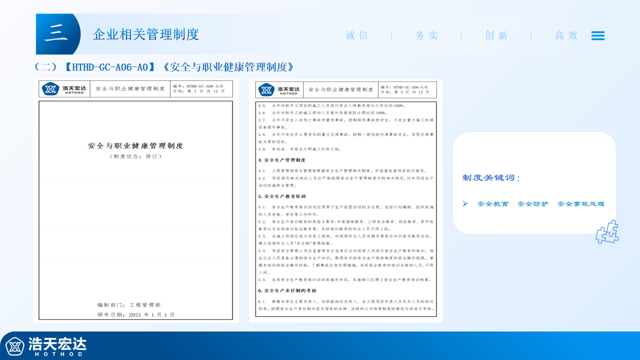This screenshot has width=640, height=360.
Task: Click heading "4. 安全生产管理制度"
Action: pyautogui.click(x=282, y=160)
